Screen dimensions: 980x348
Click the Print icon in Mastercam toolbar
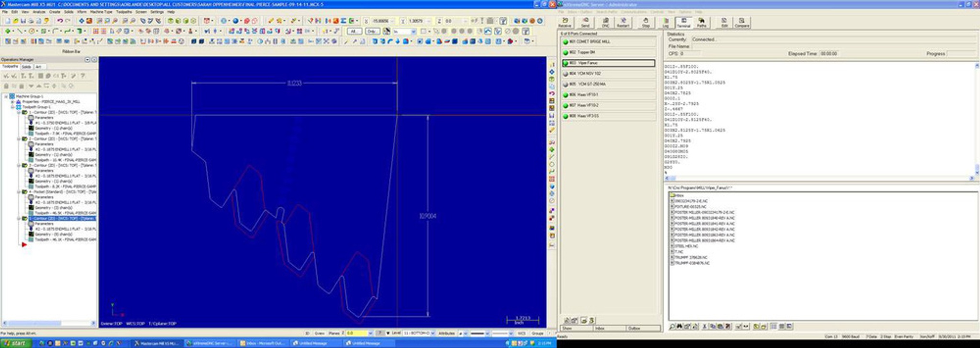coord(31,21)
